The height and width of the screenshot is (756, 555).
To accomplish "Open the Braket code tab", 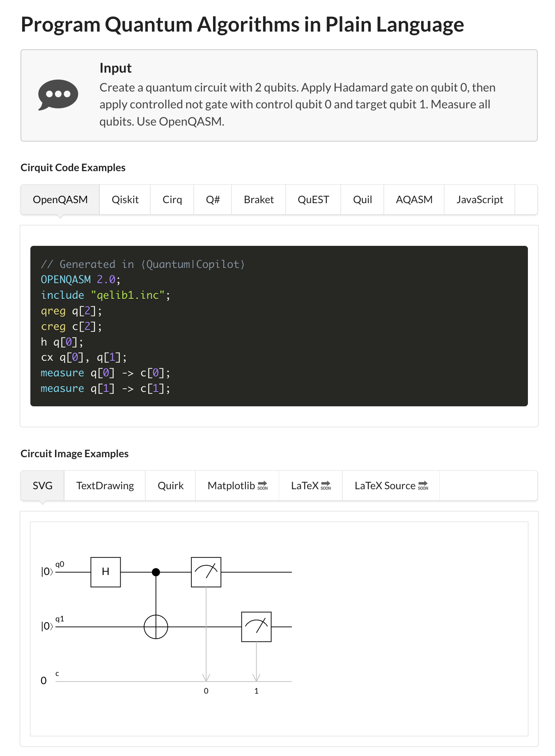I will point(259,199).
